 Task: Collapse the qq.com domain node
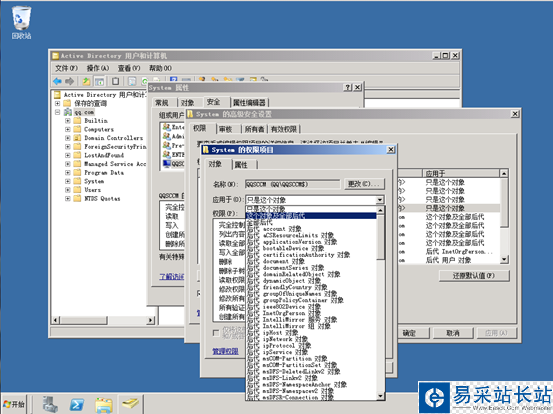[57, 112]
